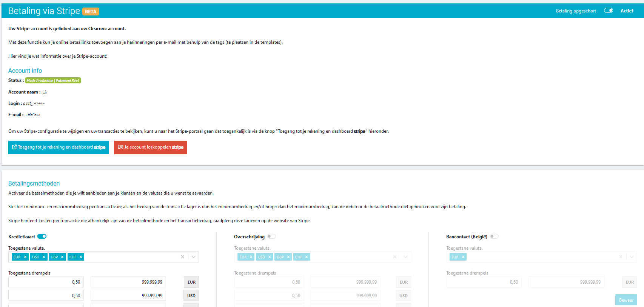This screenshot has height=307, width=644.
Task: Click Overschrijving EUR minimum threshold field
Action: pos(269,282)
